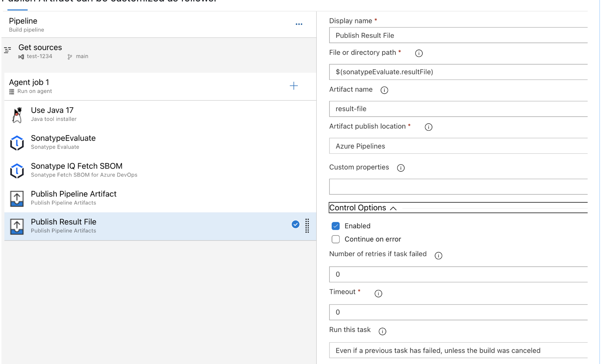Screen dimensions: 608x364
Task: Select the Pipeline build pipeline header
Action: [x=159, y=25]
